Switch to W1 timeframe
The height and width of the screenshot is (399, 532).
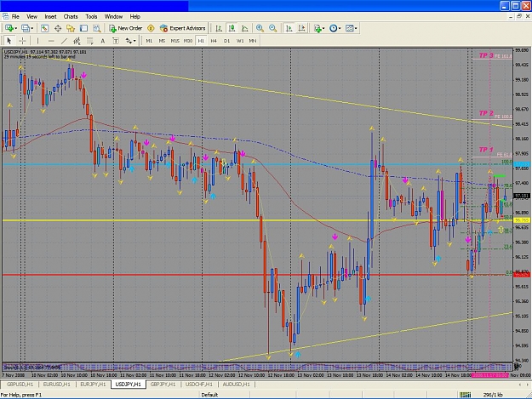(240, 41)
